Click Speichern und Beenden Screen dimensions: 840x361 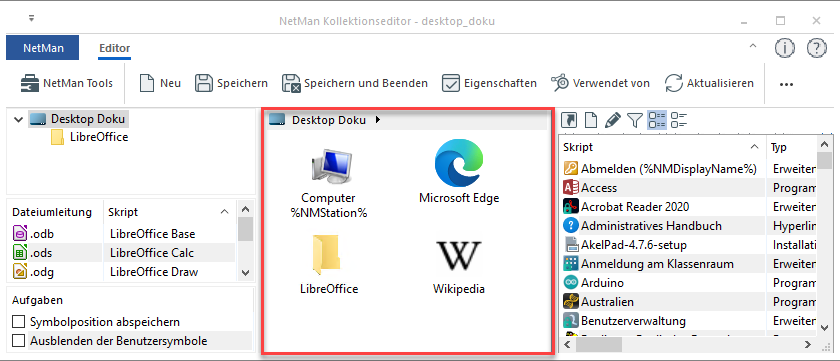click(355, 84)
